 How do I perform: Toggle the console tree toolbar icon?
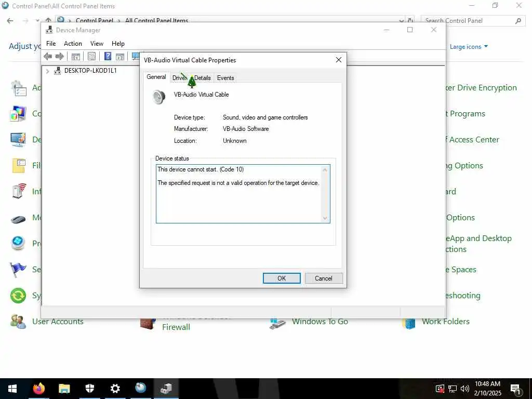click(x=75, y=56)
